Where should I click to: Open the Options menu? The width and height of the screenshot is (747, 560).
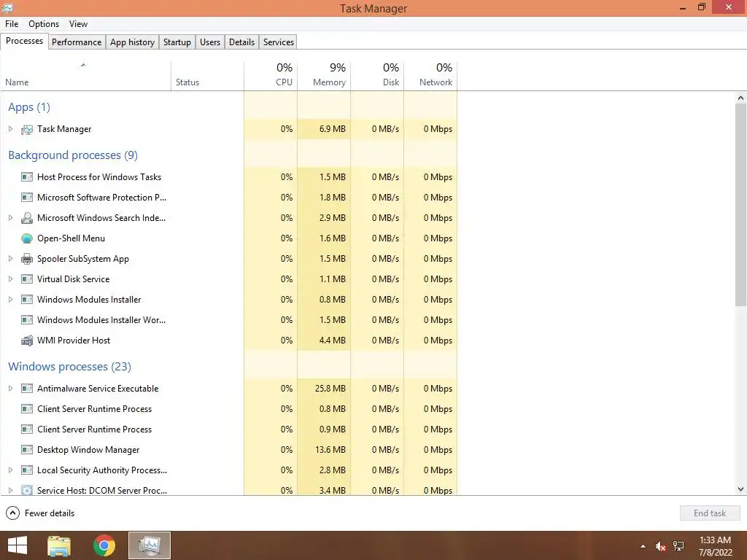click(x=44, y=24)
